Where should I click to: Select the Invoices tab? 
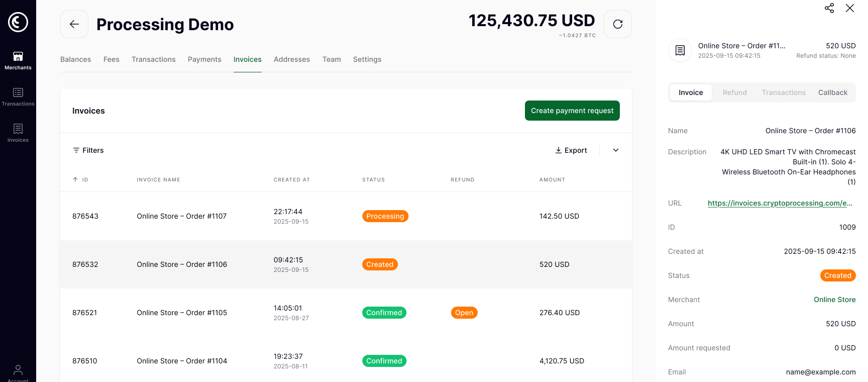pos(248,59)
